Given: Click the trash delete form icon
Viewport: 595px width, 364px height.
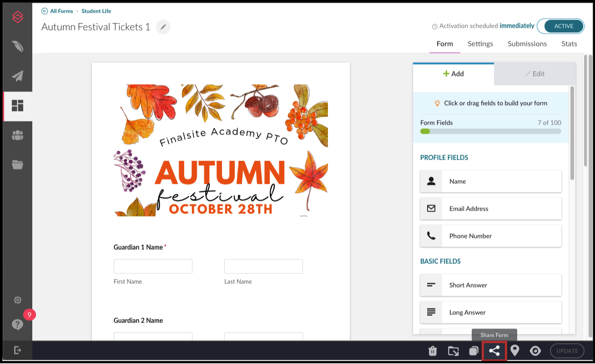Looking at the screenshot, I should pos(433,351).
